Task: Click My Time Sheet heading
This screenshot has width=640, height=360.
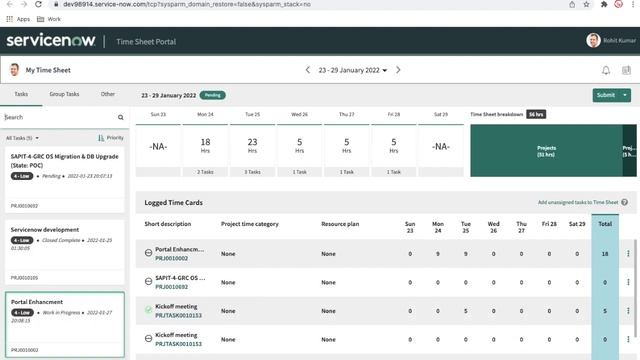Action: click(48, 70)
